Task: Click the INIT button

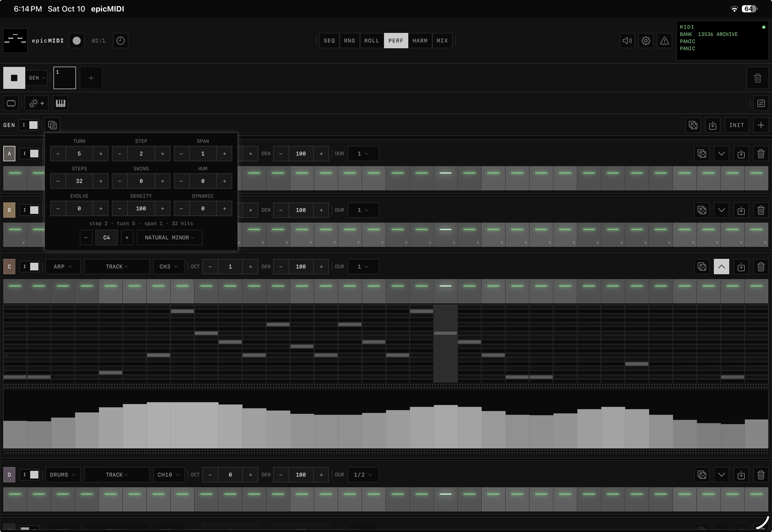Action: (736, 125)
